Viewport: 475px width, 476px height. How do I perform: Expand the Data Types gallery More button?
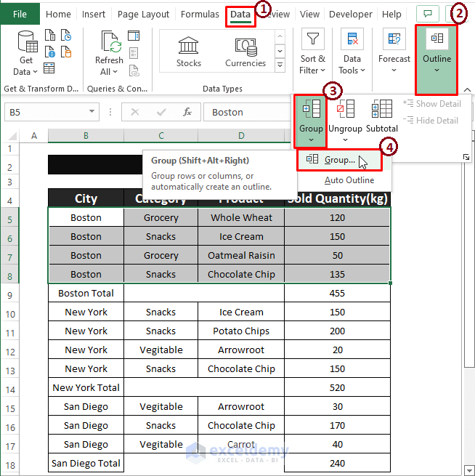(x=280, y=65)
